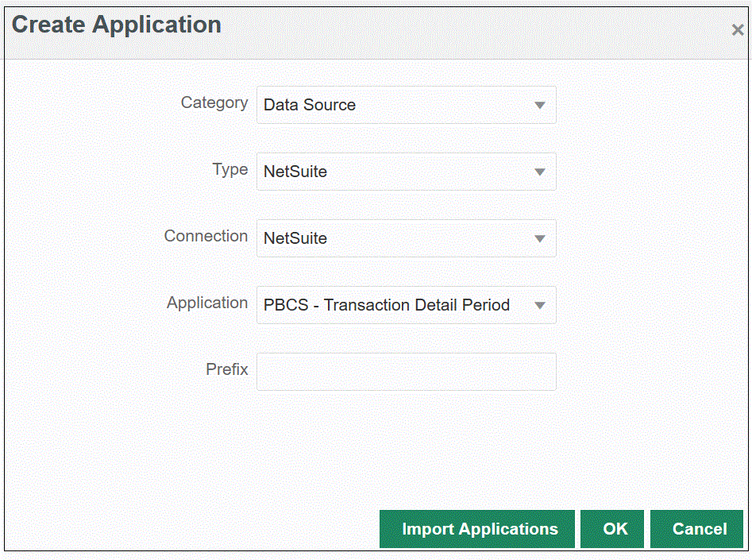Close the Create Application dialog
The image size is (752, 560).
pyautogui.click(x=737, y=31)
